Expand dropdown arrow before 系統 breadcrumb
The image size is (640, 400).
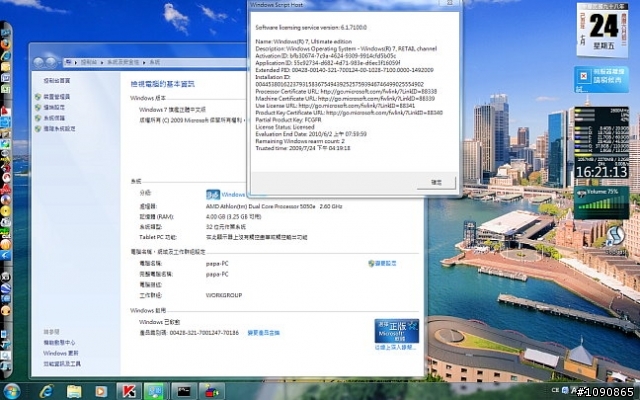coord(144,62)
